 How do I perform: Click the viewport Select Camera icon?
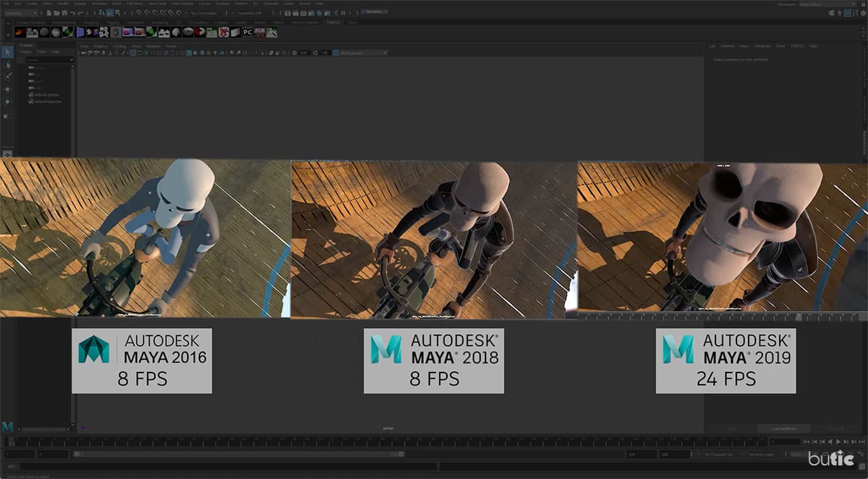(83, 52)
